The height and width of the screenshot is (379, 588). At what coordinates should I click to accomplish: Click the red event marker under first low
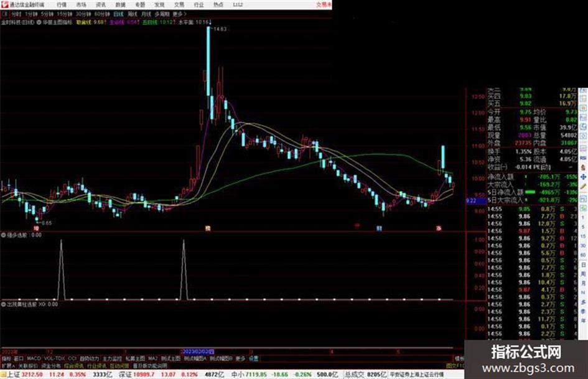click(x=36, y=228)
